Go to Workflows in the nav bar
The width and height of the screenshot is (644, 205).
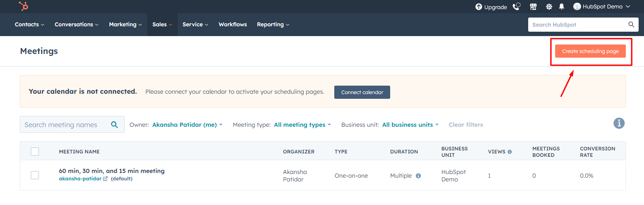[x=233, y=24]
